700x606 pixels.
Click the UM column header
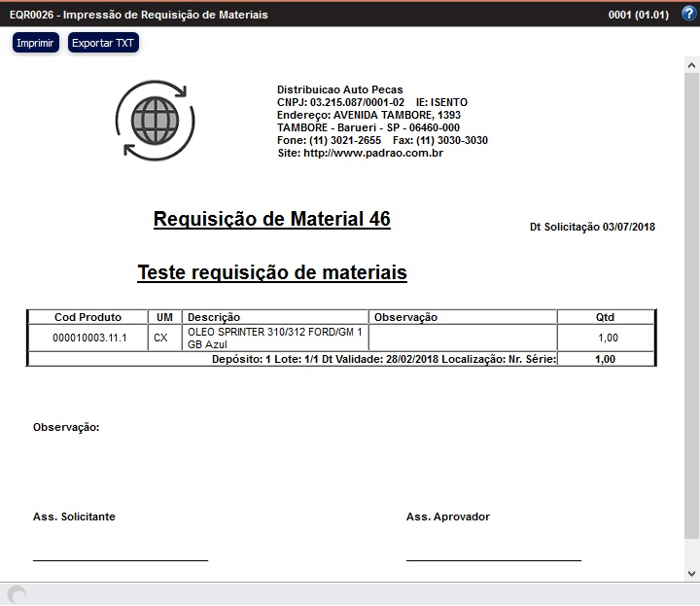click(x=164, y=317)
